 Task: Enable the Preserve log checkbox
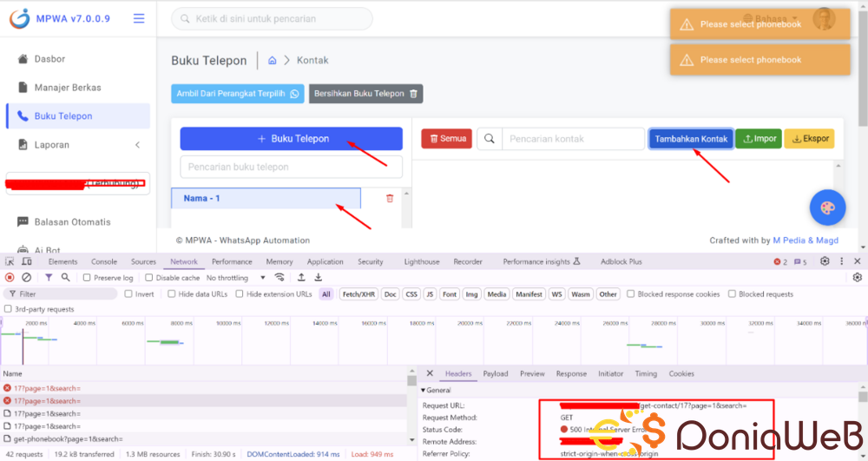tap(87, 278)
